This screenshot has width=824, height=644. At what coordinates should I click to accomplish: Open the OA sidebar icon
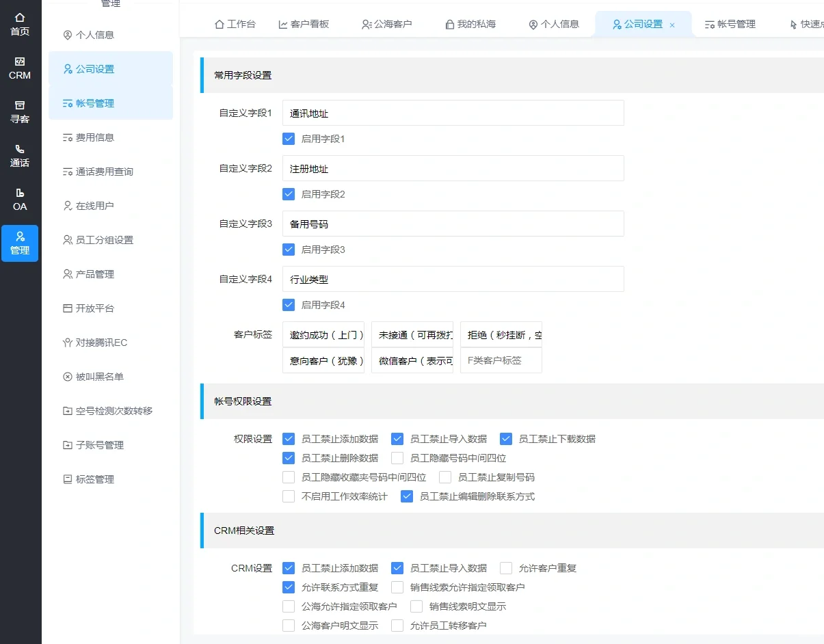pyautogui.click(x=20, y=193)
